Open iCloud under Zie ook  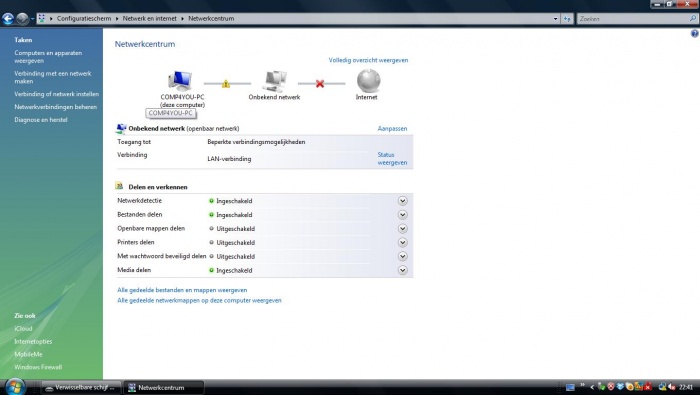(x=23, y=328)
